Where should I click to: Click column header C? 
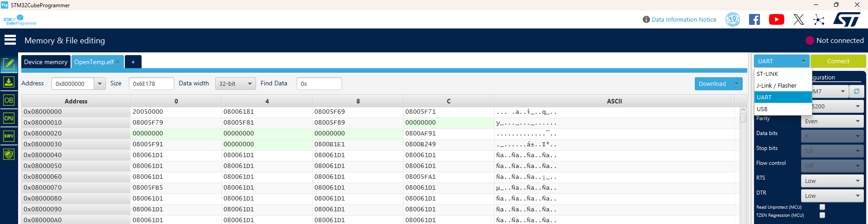pyautogui.click(x=449, y=101)
